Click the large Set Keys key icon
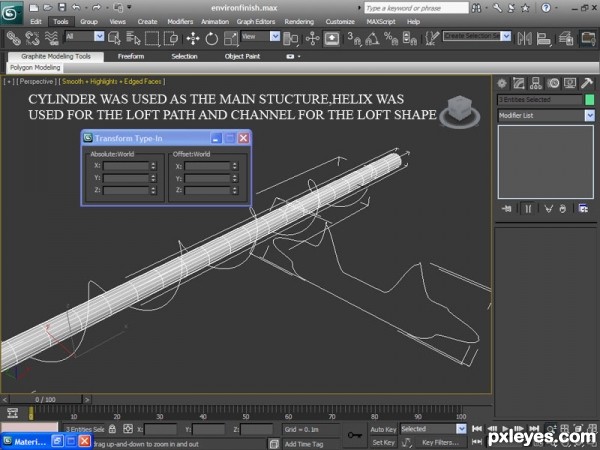Image resolution: width=600 pixels, height=450 pixels. [355, 435]
